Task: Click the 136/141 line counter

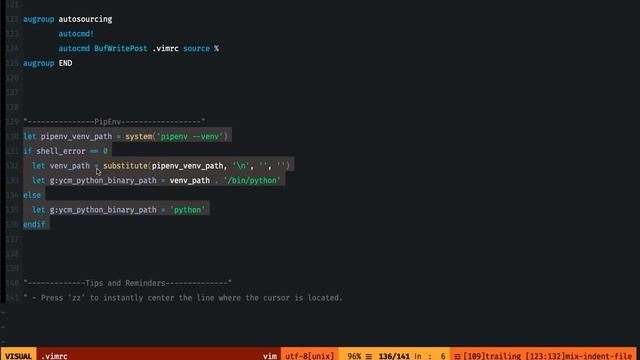Action: (x=394, y=356)
